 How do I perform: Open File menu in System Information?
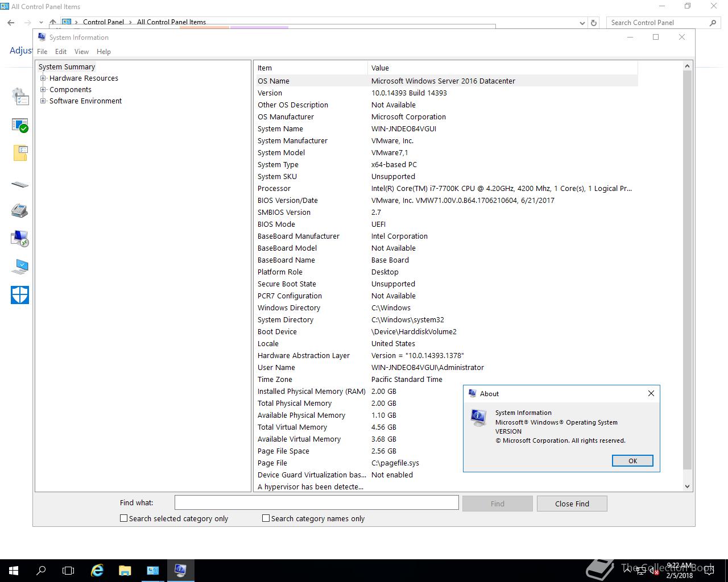42,52
